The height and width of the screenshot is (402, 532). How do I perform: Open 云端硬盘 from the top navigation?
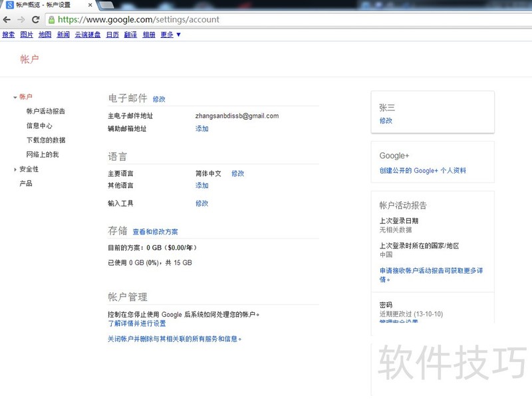coord(87,35)
